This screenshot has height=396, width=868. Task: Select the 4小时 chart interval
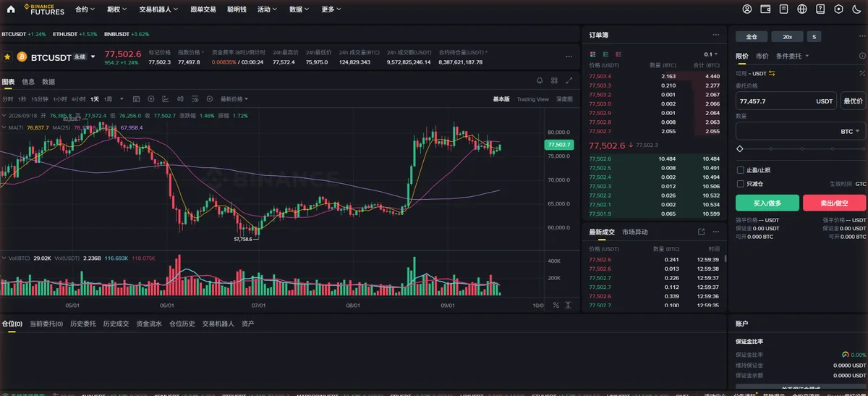tap(78, 98)
